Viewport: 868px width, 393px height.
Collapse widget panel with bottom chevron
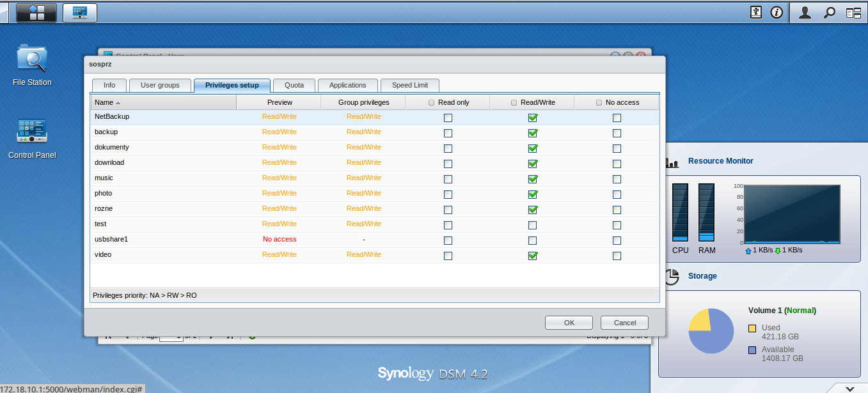pyautogui.click(x=850, y=388)
